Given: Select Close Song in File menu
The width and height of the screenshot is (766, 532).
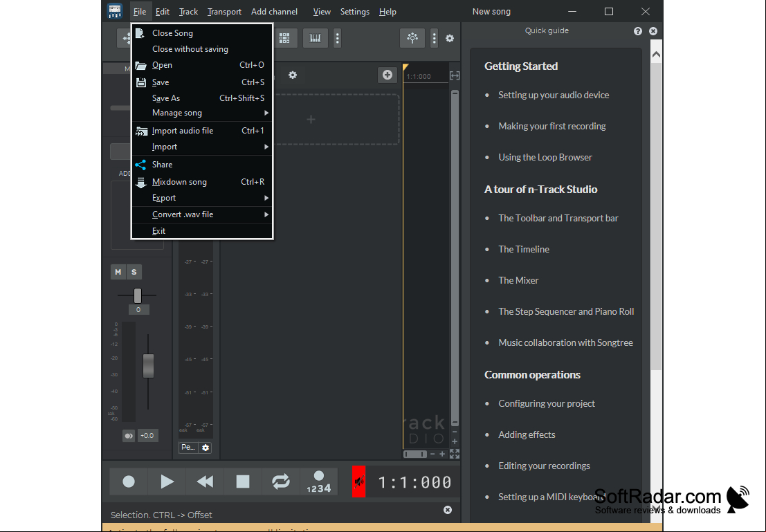Looking at the screenshot, I should [202, 33].
